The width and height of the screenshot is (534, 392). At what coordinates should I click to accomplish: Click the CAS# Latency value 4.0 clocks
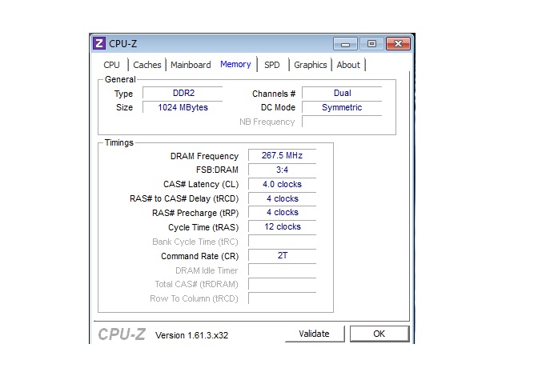click(283, 184)
